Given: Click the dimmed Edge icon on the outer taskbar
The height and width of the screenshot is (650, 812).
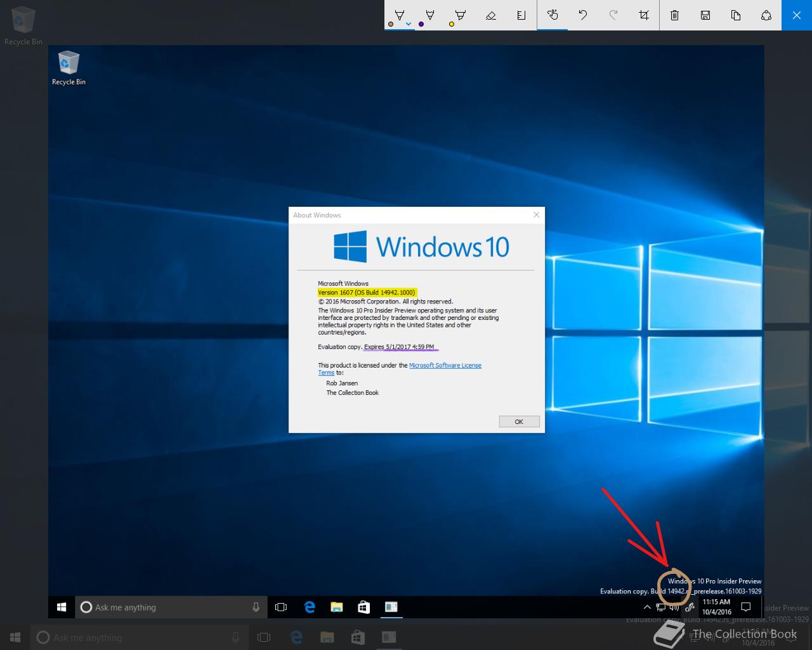Looking at the screenshot, I should [x=296, y=637].
